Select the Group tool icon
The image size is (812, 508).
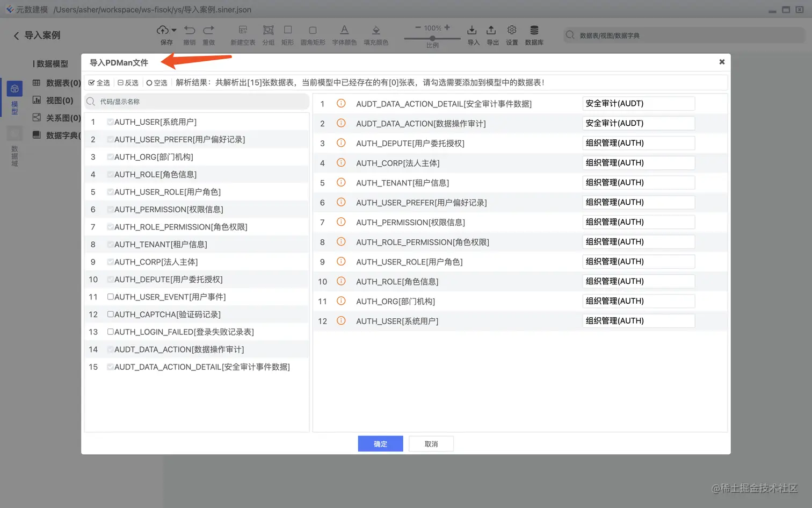pos(269,30)
